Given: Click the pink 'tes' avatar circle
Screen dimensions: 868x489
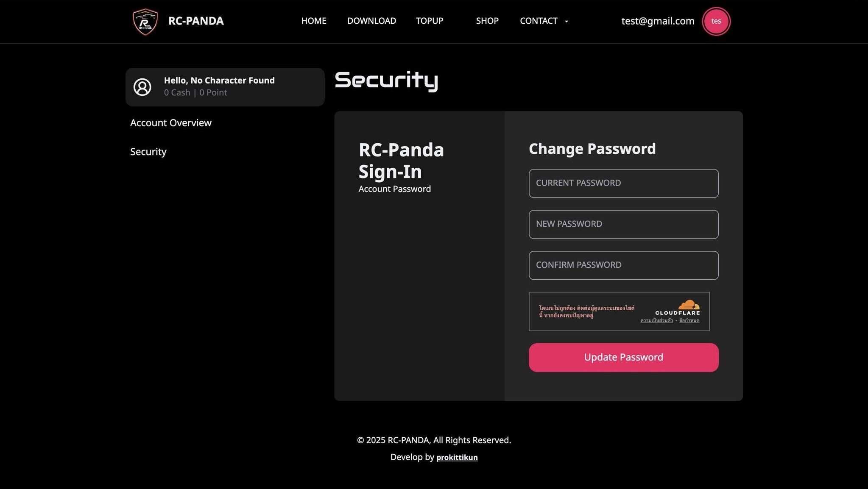Looking at the screenshot, I should [x=716, y=21].
